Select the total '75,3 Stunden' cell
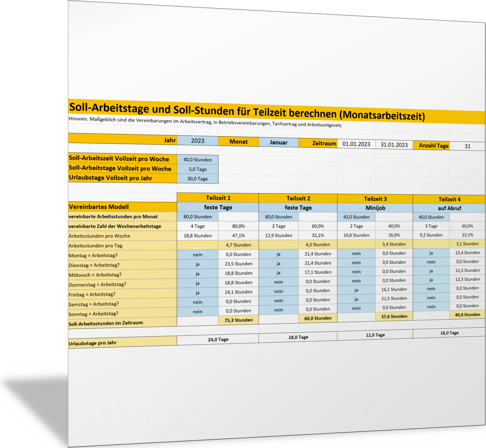Image resolution: width=486 pixels, height=448 pixels. pos(238,320)
